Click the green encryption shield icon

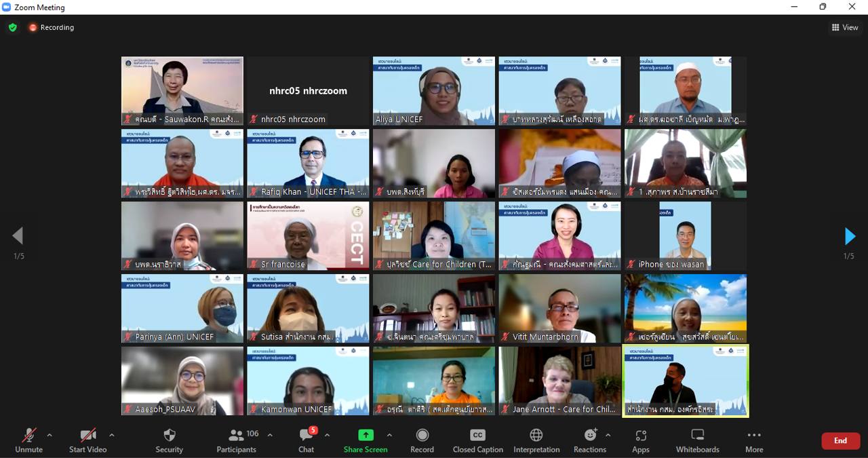click(x=13, y=28)
